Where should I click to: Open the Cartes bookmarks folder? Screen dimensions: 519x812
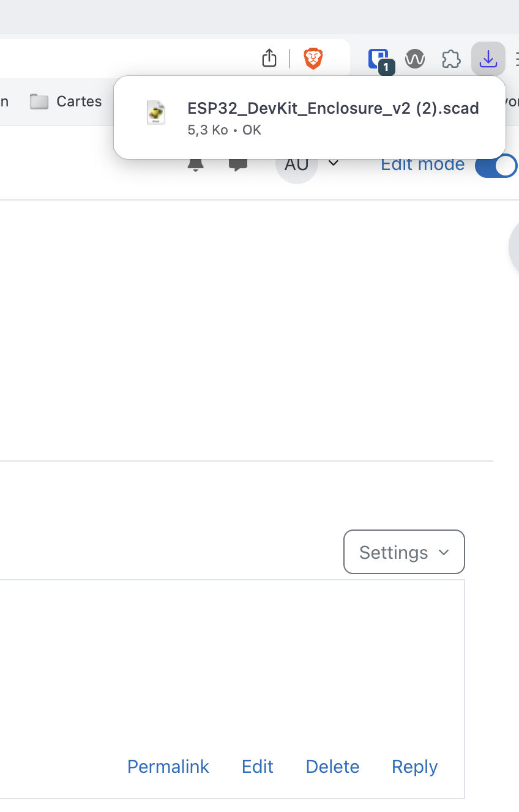(x=66, y=102)
